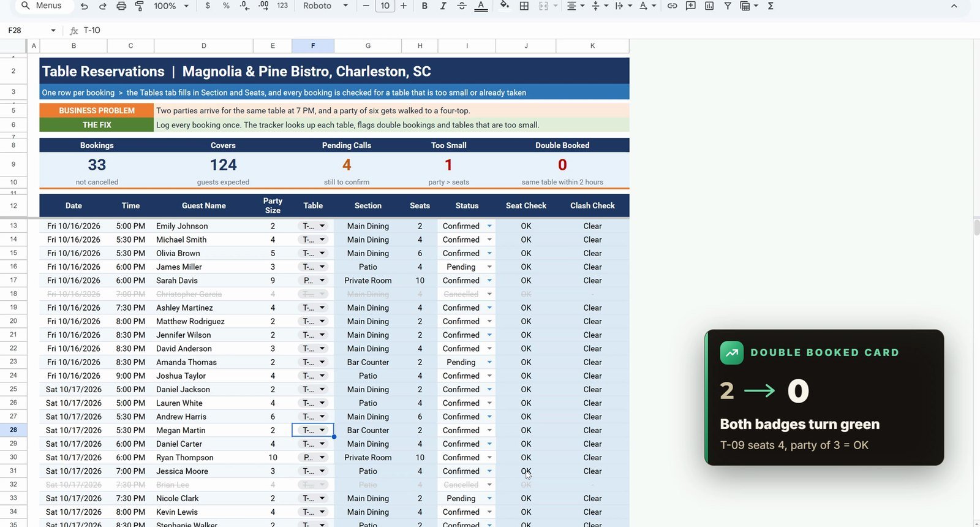Image resolution: width=980 pixels, height=527 pixels.
Task: Decrease decimal places
Action: coord(244,6)
